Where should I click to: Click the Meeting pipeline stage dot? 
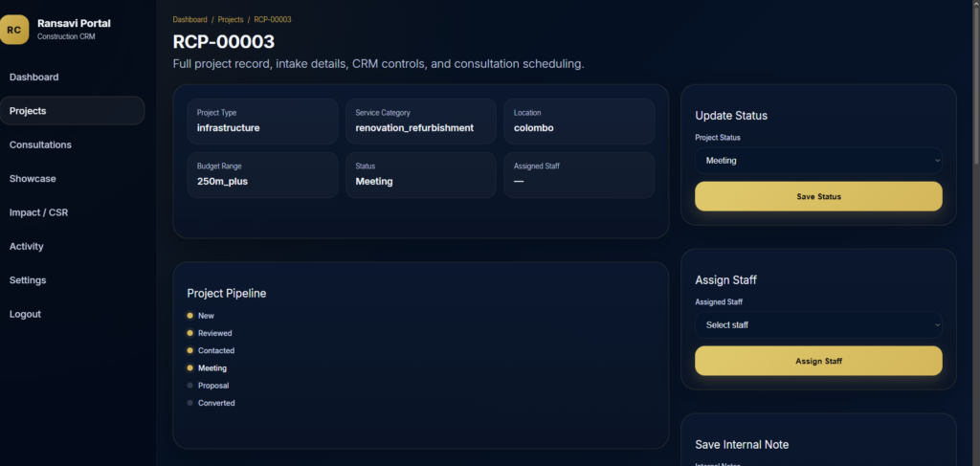click(x=189, y=367)
